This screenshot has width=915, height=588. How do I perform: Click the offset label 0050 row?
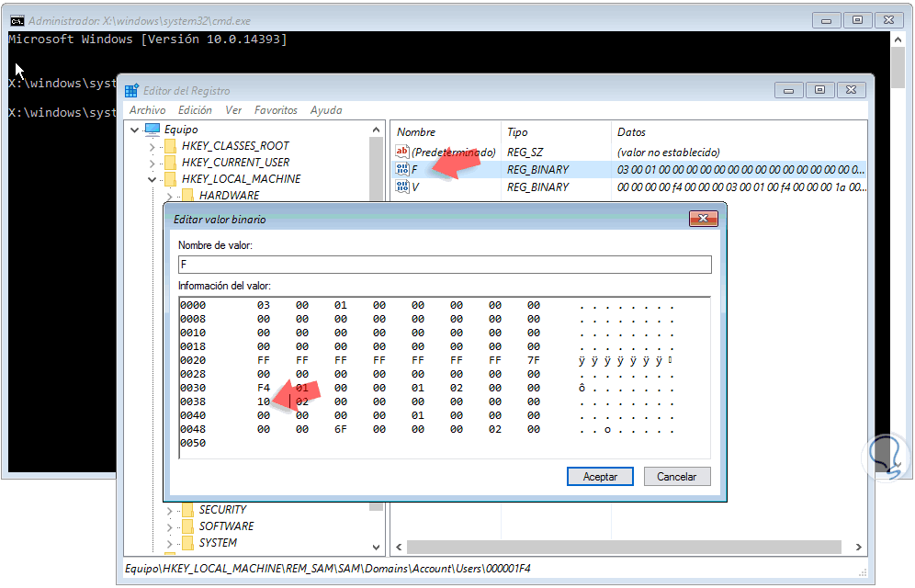(x=193, y=444)
